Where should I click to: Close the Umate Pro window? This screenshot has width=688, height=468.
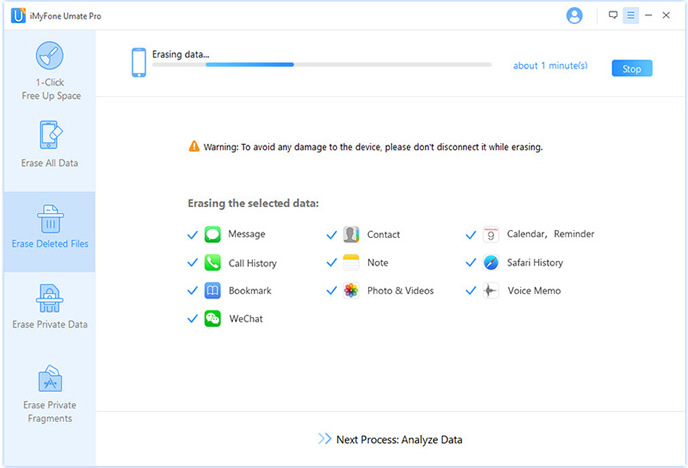(x=666, y=15)
